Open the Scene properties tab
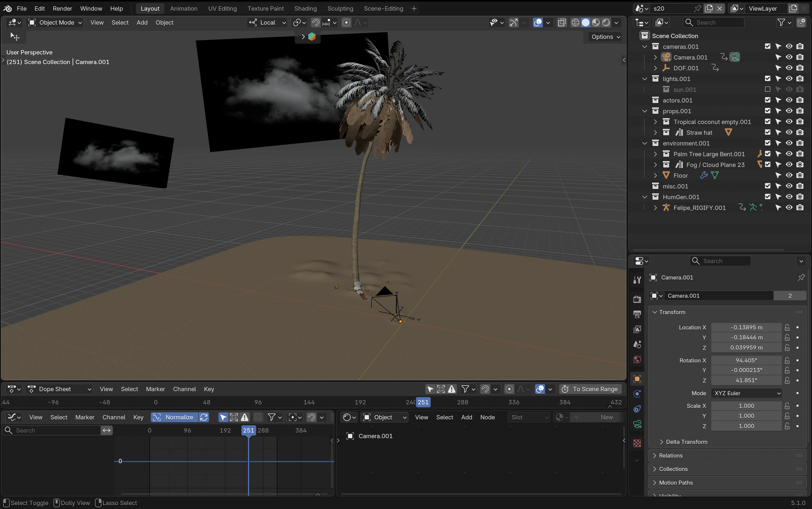 [x=637, y=344]
